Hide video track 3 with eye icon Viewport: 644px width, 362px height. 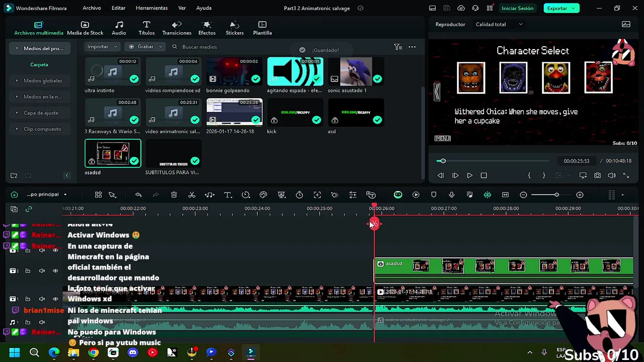[x=55, y=250]
